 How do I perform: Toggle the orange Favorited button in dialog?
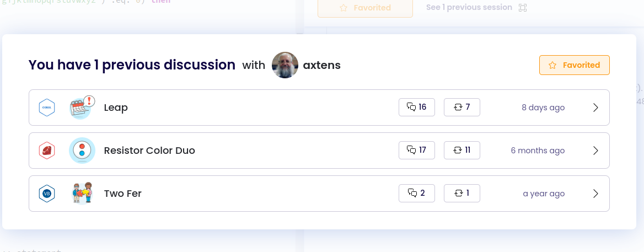(574, 65)
